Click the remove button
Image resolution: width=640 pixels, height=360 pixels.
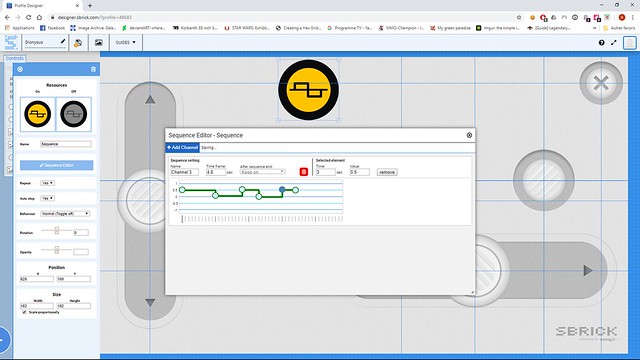click(387, 172)
